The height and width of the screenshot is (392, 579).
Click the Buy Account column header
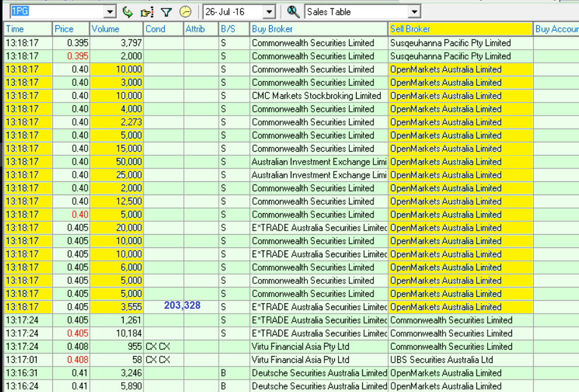(x=557, y=29)
